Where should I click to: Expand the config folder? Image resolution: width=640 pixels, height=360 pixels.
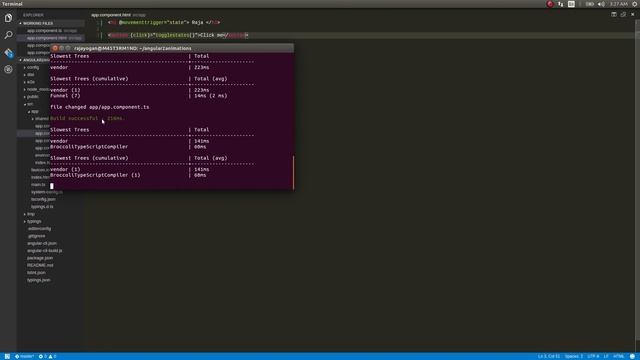pyautogui.click(x=33, y=67)
